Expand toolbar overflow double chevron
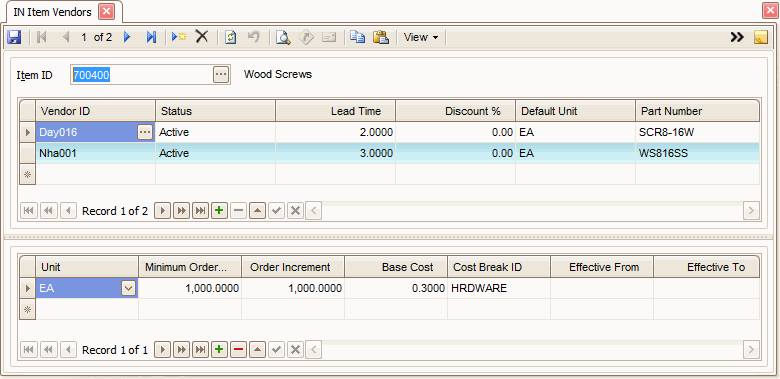780x379 pixels. (x=737, y=37)
